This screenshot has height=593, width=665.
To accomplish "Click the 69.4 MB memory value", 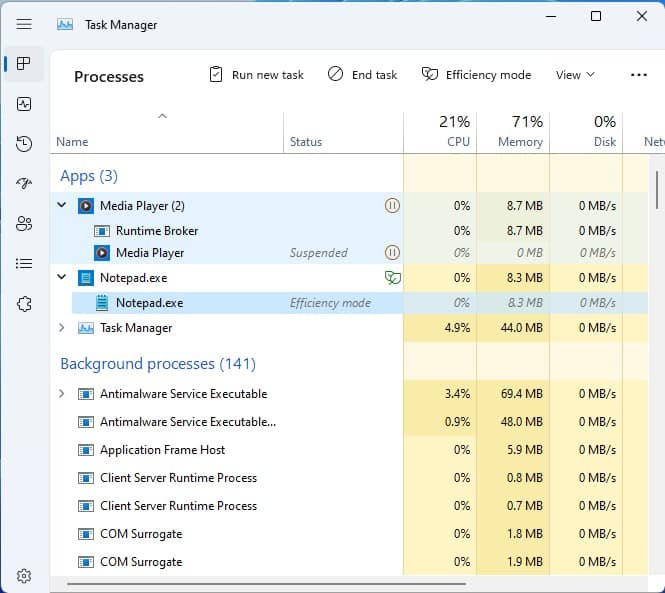I will (522, 394).
